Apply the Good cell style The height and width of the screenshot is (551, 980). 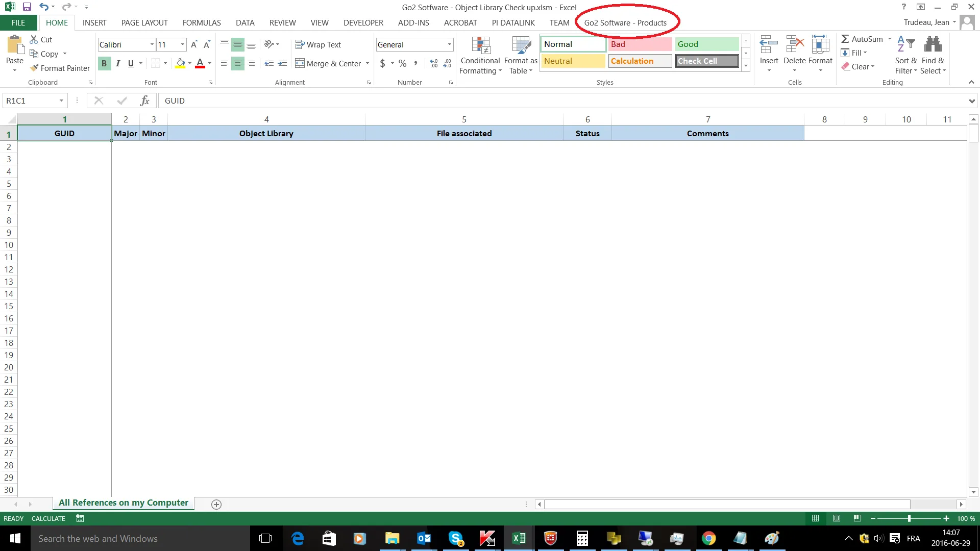706,44
